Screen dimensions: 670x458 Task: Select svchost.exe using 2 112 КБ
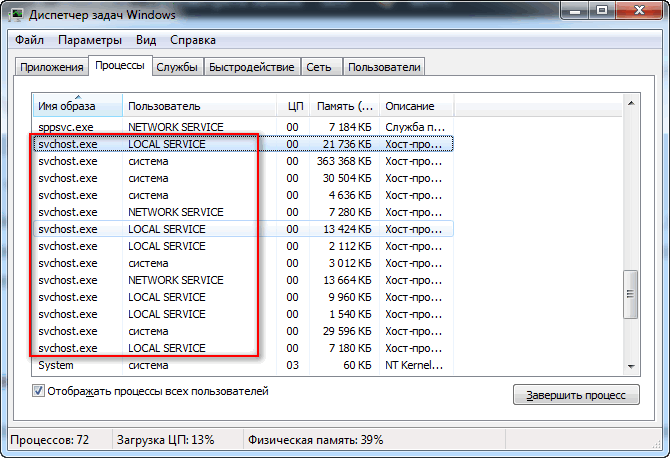click(243, 246)
